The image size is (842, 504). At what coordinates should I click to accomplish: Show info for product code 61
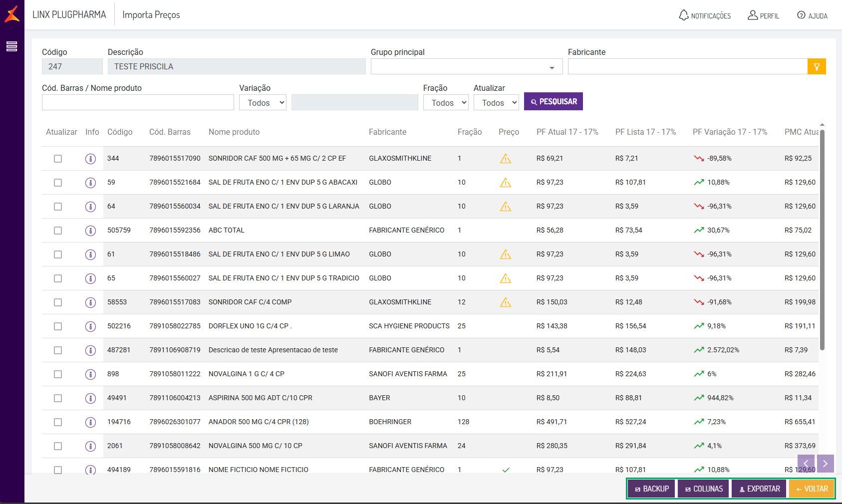90,254
